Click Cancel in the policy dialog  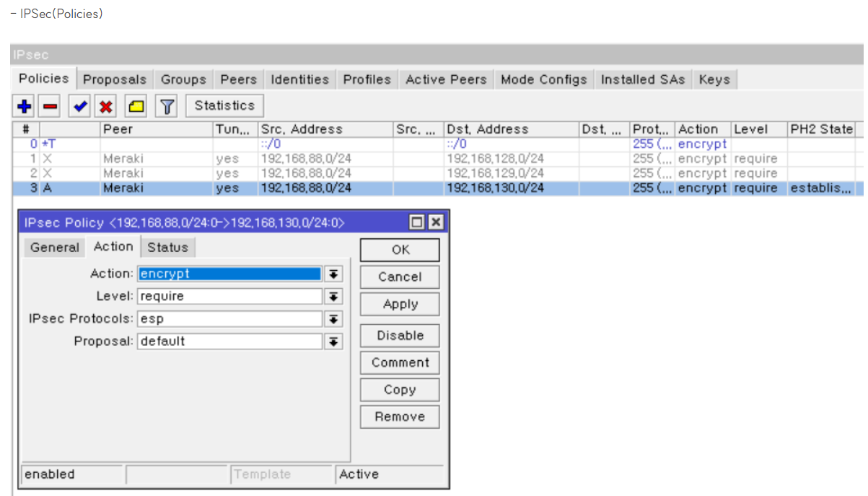coord(400,277)
